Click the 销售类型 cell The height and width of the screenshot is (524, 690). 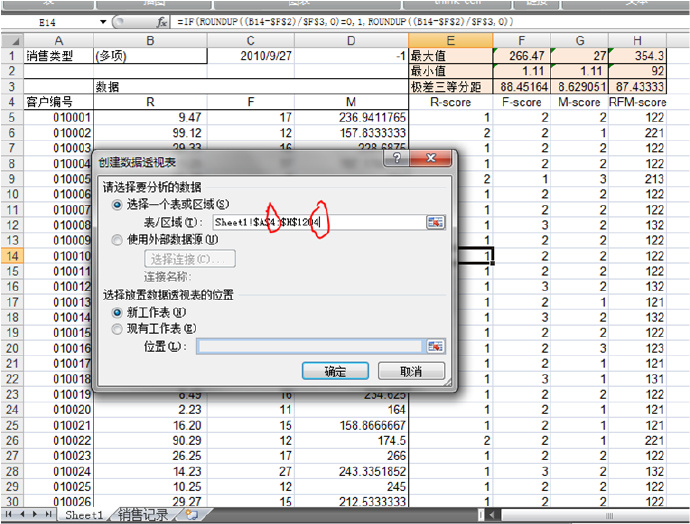pyautogui.click(x=58, y=56)
